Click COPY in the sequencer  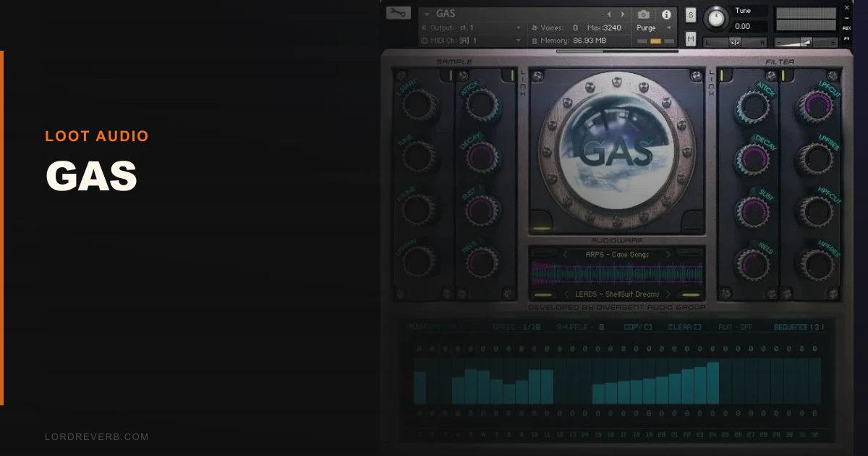(638, 327)
